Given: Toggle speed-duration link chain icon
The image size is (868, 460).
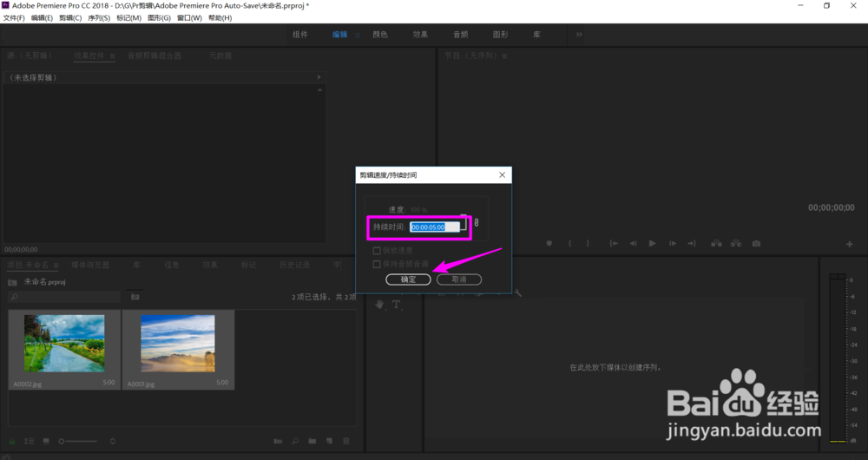Looking at the screenshot, I should [477, 222].
